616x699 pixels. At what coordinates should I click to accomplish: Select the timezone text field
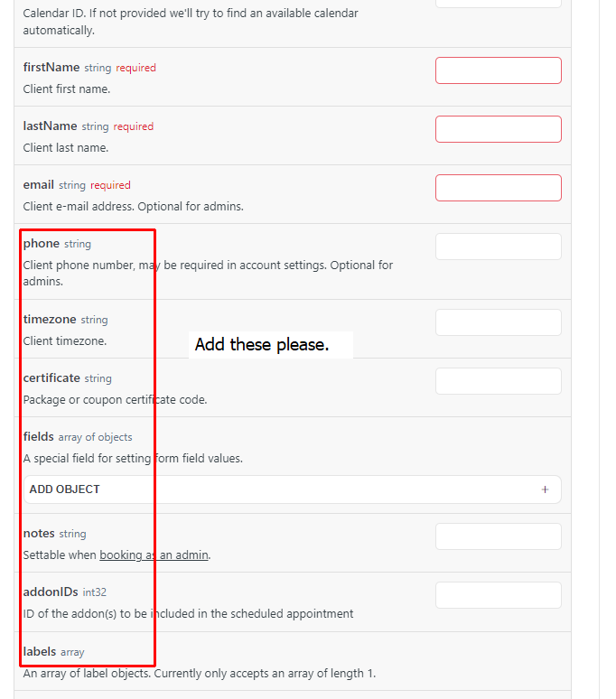coord(499,322)
